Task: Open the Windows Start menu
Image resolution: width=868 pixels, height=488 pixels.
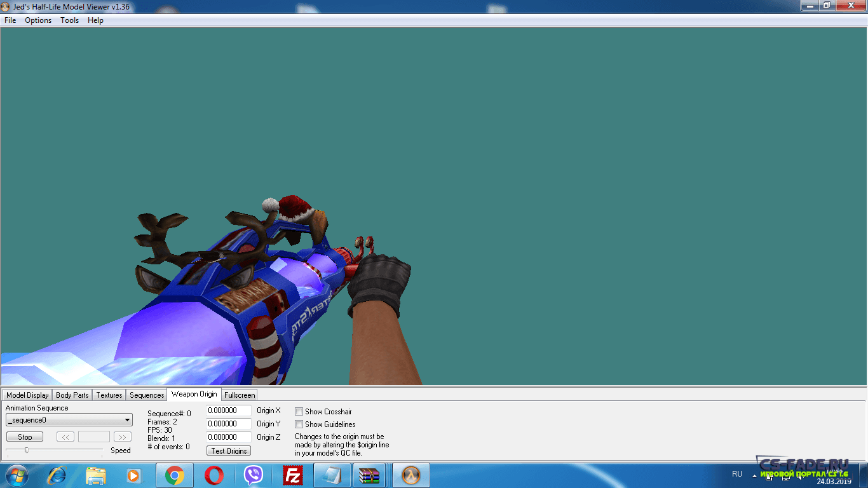Action: point(17,475)
